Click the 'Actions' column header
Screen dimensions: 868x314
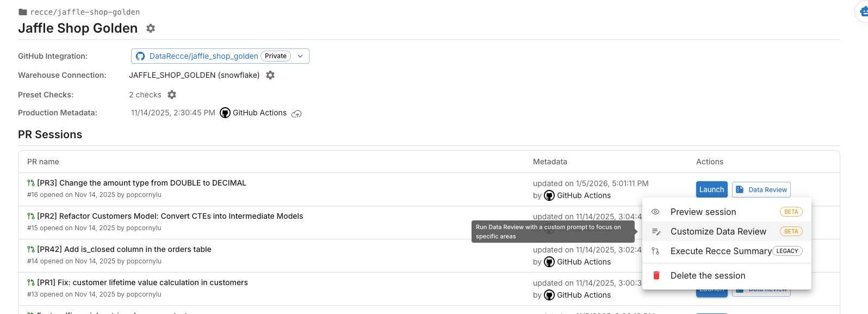click(710, 162)
